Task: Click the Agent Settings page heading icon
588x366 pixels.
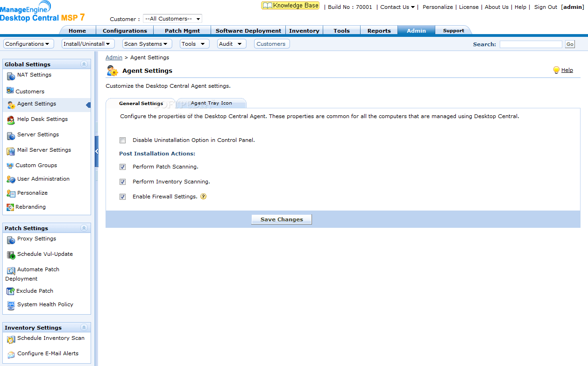Action: pyautogui.click(x=113, y=70)
